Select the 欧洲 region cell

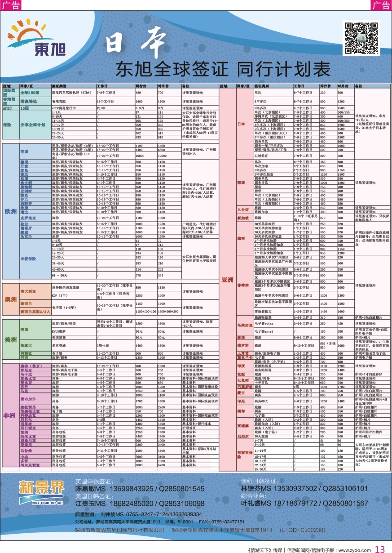(x=11, y=211)
